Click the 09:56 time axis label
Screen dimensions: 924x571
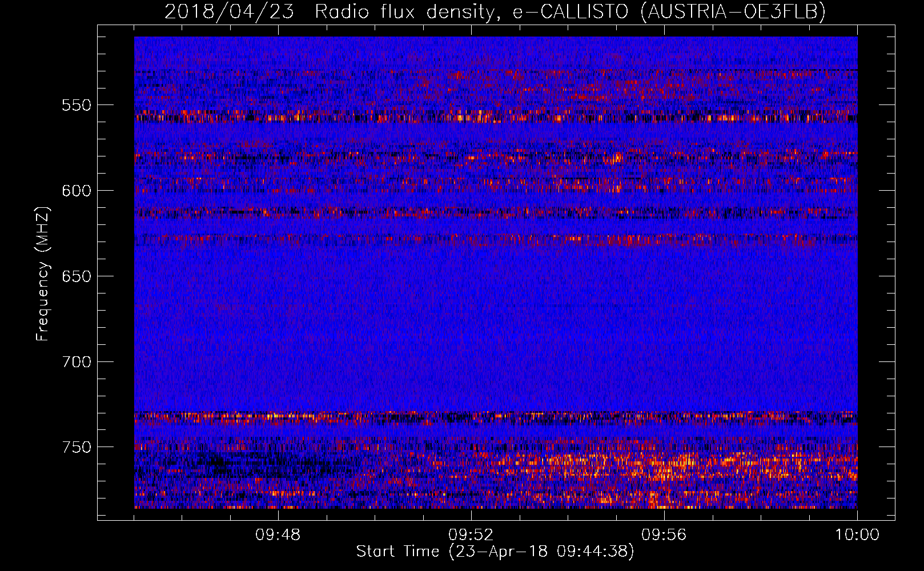tap(664, 535)
